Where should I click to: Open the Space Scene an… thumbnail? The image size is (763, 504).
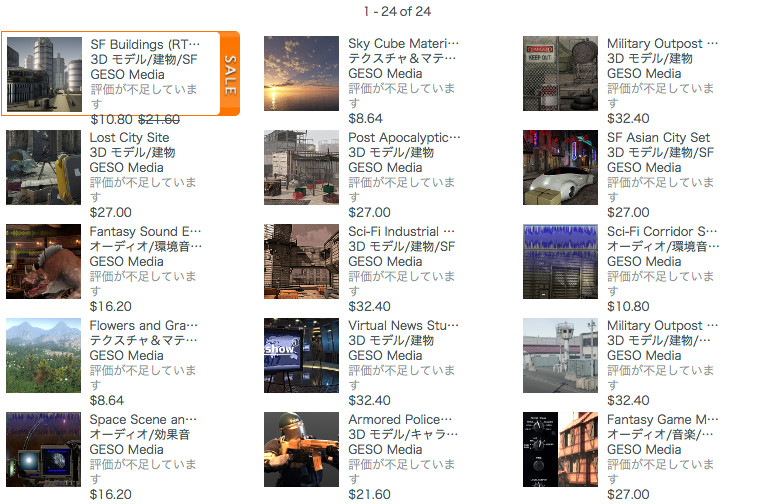click(43, 449)
